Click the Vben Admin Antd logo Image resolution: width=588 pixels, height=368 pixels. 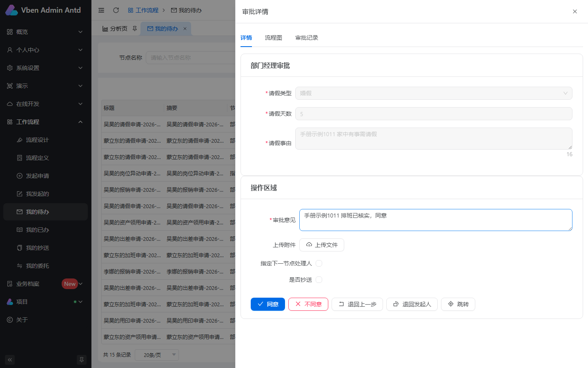pos(43,10)
